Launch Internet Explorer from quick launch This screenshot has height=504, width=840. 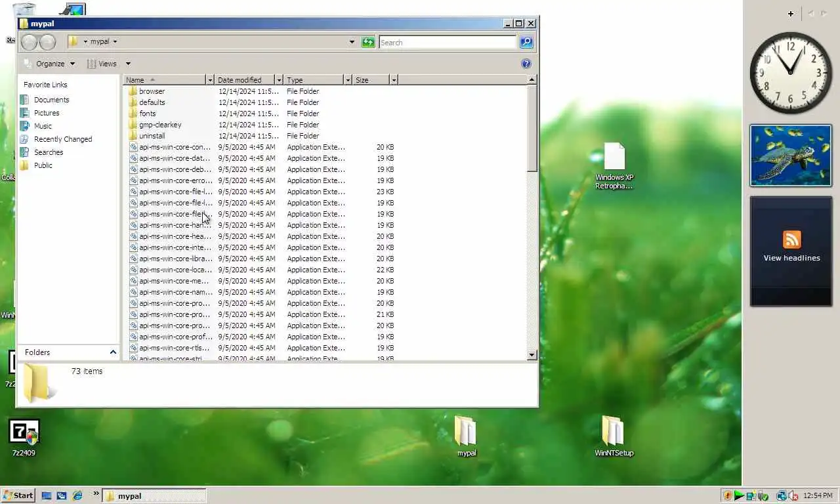pyautogui.click(x=77, y=495)
